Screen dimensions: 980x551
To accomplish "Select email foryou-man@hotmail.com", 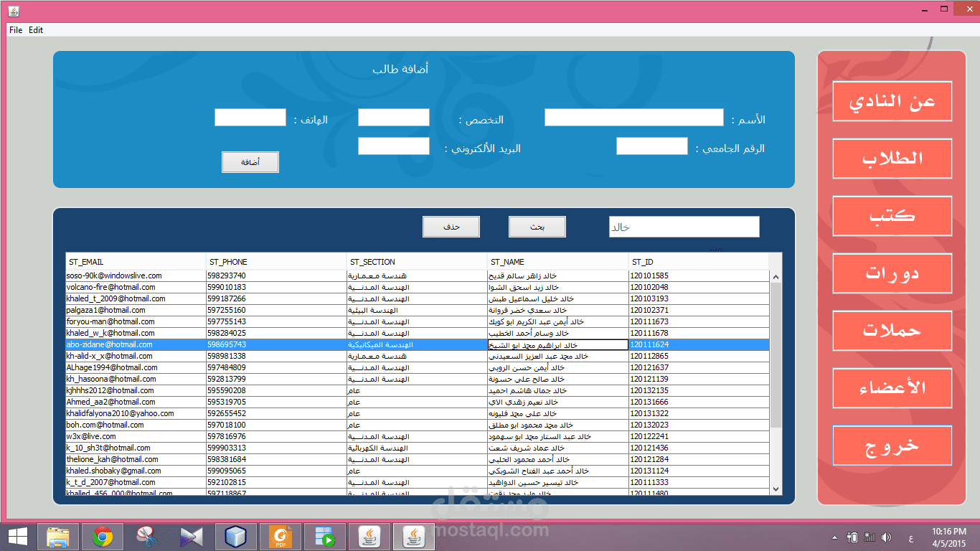I will [136, 321].
